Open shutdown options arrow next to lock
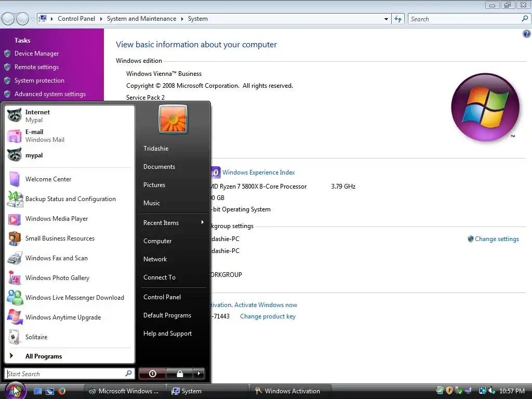 pos(199,374)
